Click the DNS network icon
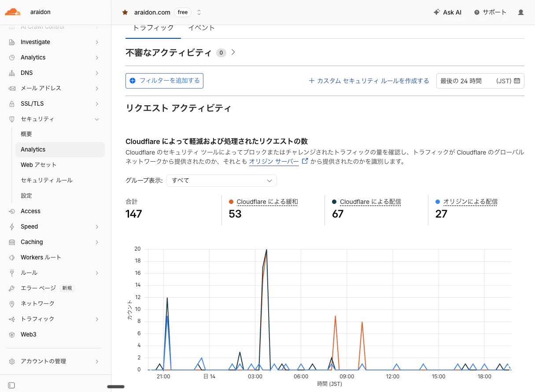Image resolution: width=535 pixels, height=392 pixels. 12,73
